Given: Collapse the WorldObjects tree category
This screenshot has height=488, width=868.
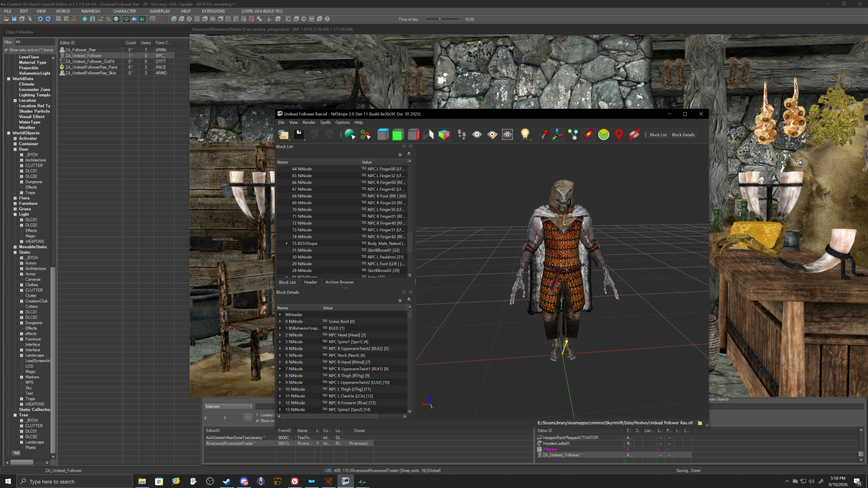Looking at the screenshot, I should (x=9, y=133).
